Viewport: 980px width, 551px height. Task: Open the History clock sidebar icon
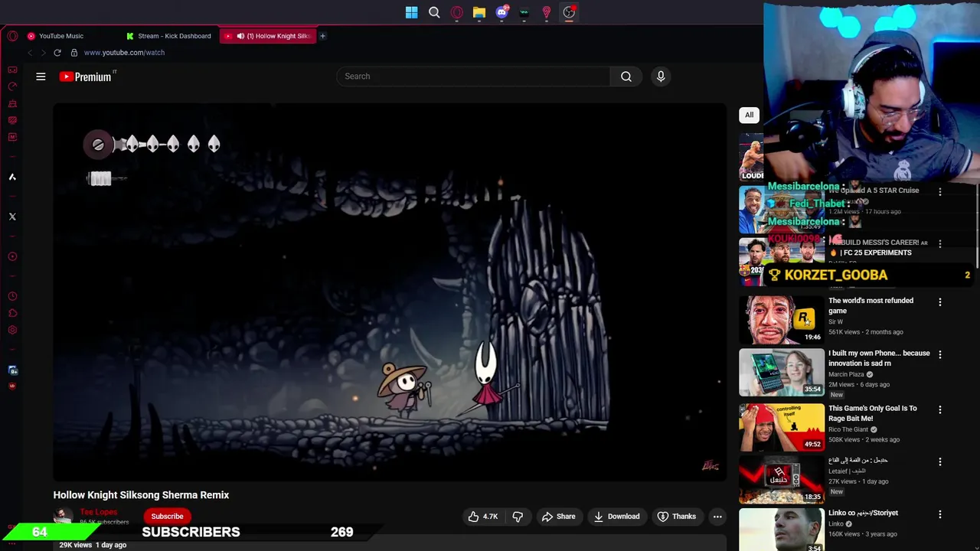(12, 296)
